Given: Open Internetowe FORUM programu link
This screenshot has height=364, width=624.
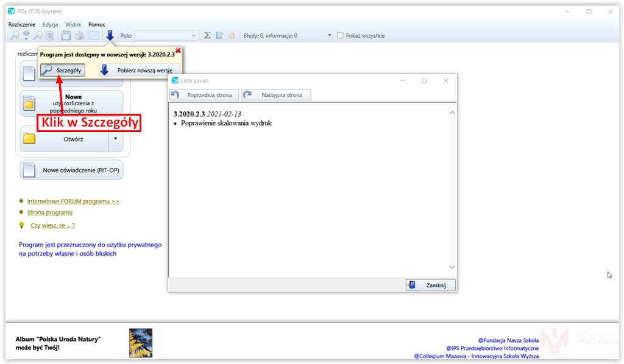Looking at the screenshot, I should pyautogui.click(x=73, y=201).
